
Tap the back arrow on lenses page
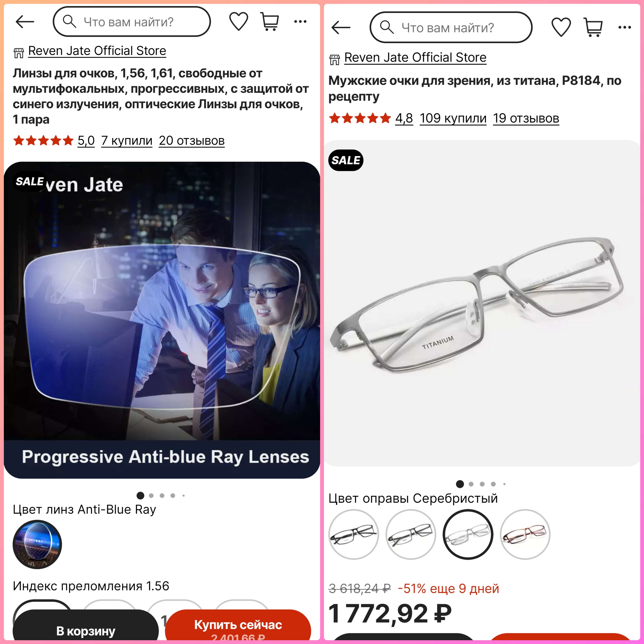[x=25, y=22]
